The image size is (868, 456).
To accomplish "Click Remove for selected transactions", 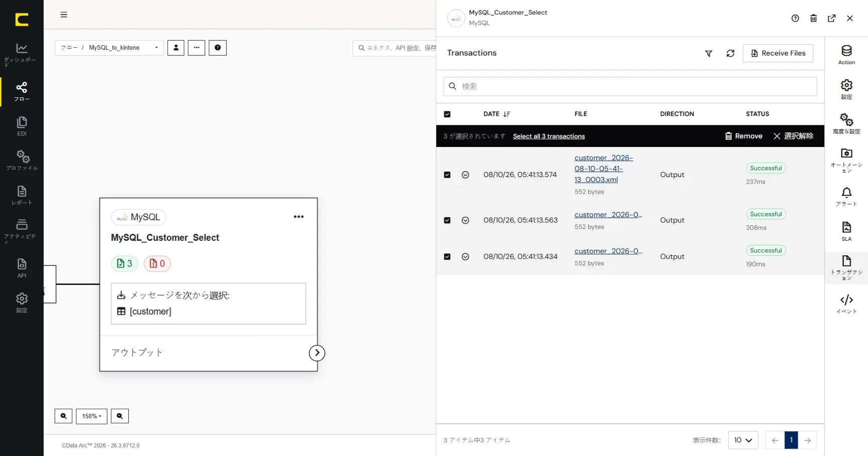I will click(744, 136).
